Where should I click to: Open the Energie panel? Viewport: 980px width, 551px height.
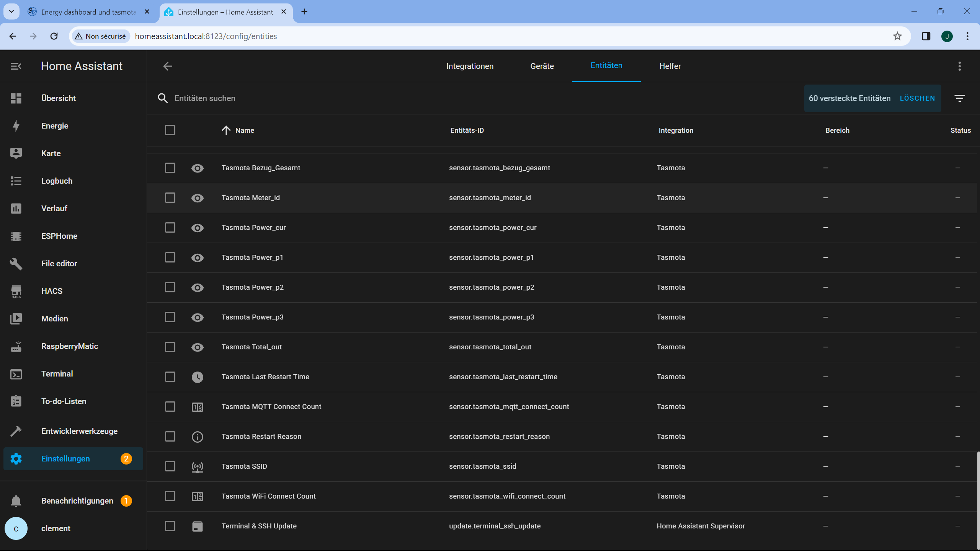click(73, 126)
